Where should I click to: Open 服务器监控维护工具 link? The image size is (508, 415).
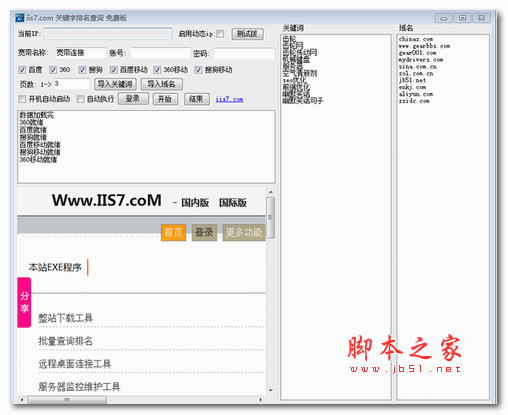79,387
